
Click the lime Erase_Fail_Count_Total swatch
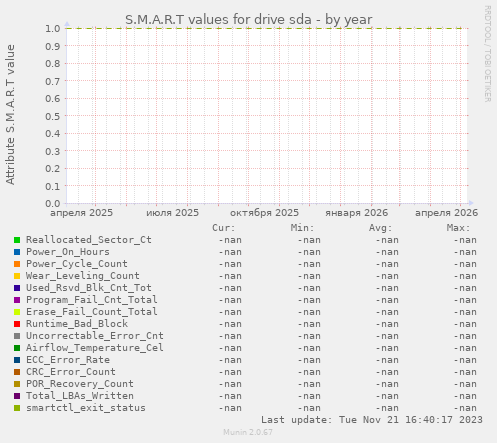[x=17, y=312]
